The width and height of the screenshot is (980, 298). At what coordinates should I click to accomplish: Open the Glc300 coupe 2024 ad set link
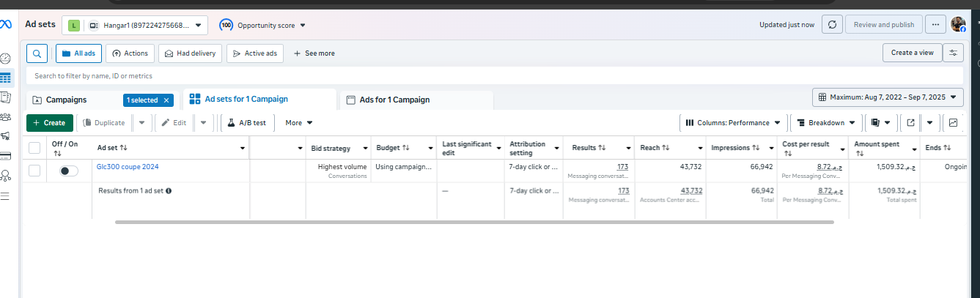128,167
